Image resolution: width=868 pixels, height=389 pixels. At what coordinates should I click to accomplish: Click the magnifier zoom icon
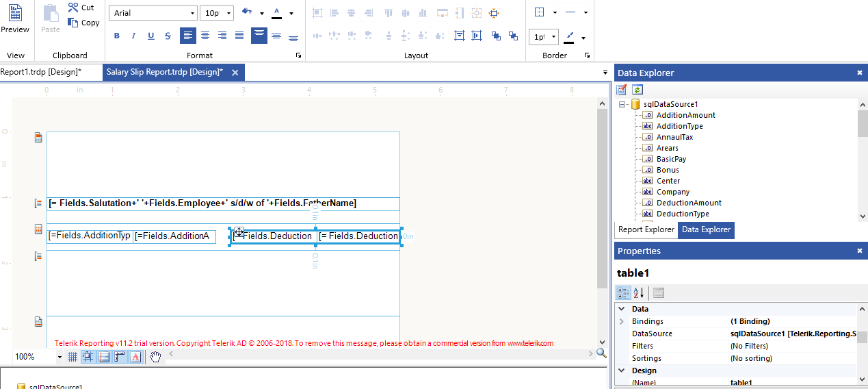pos(601,353)
